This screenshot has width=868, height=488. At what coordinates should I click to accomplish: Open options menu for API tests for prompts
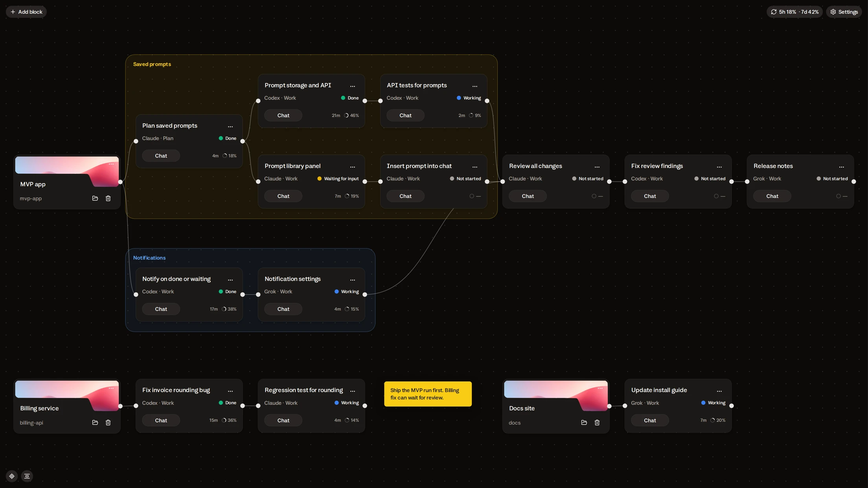click(475, 86)
